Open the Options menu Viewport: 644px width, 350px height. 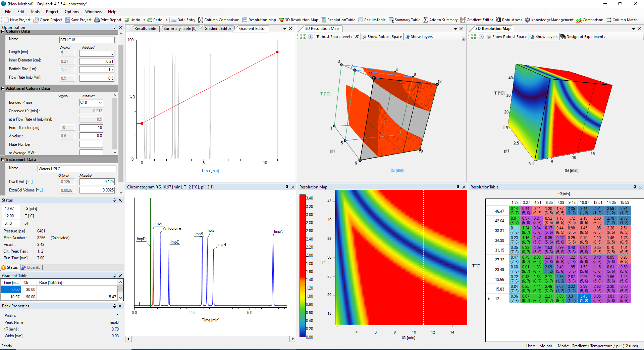tap(71, 12)
